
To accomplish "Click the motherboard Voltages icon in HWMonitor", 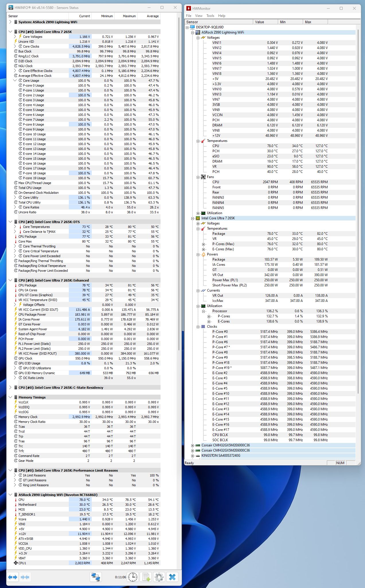I will (203, 38).
